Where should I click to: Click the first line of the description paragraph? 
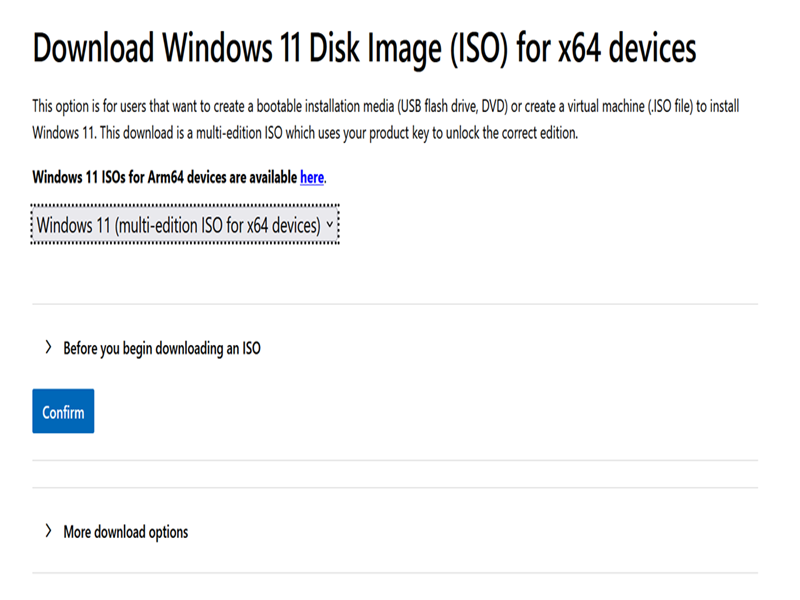pyautogui.click(x=385, y=105)
